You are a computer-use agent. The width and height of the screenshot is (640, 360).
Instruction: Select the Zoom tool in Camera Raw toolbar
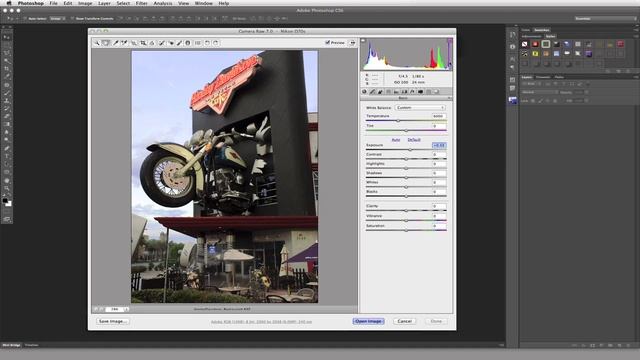(97, 43)
